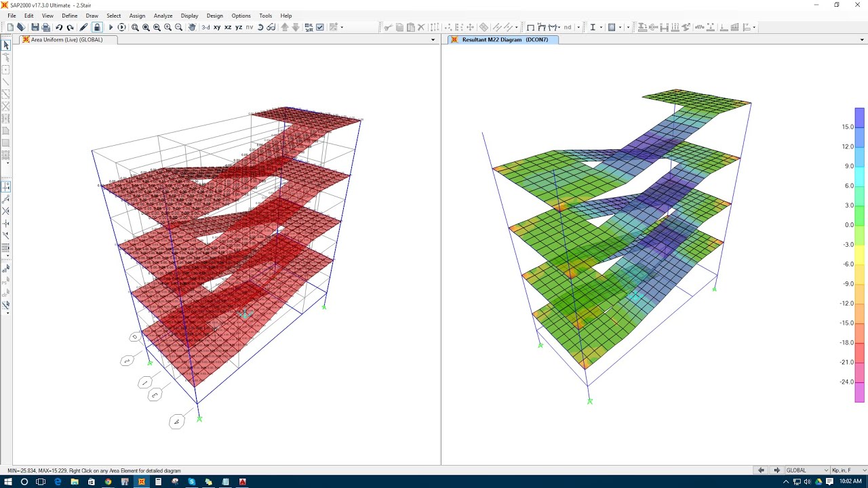Toggle perspective with the glasses icon
The width and height of the screenshot is (868, 488).
[x=271, y=27]
